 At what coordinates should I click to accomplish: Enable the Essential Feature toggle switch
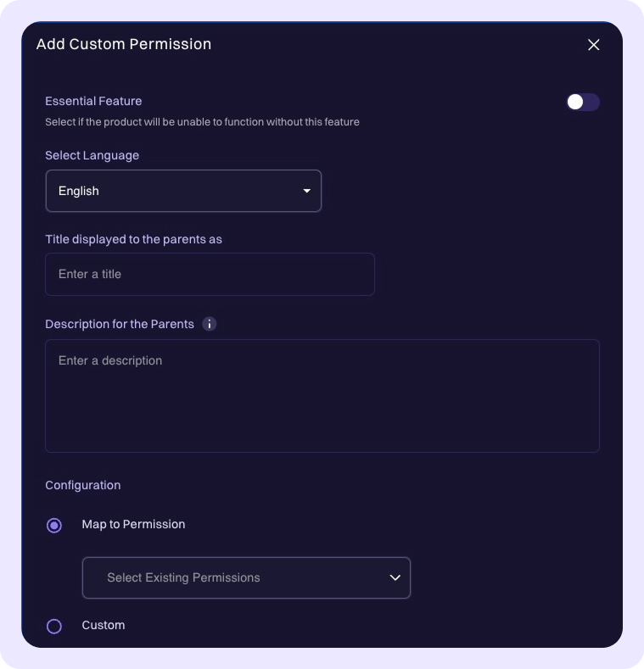click(582, 103)
